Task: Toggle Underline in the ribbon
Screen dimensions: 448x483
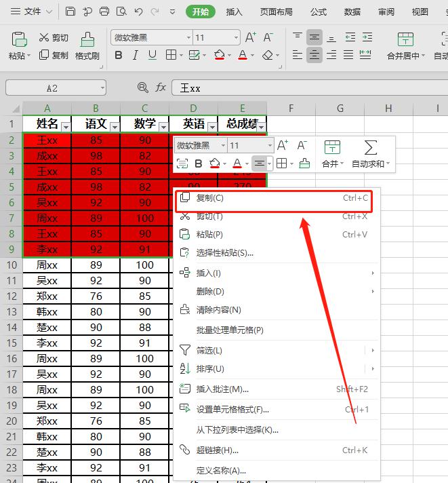Action: 152,55
